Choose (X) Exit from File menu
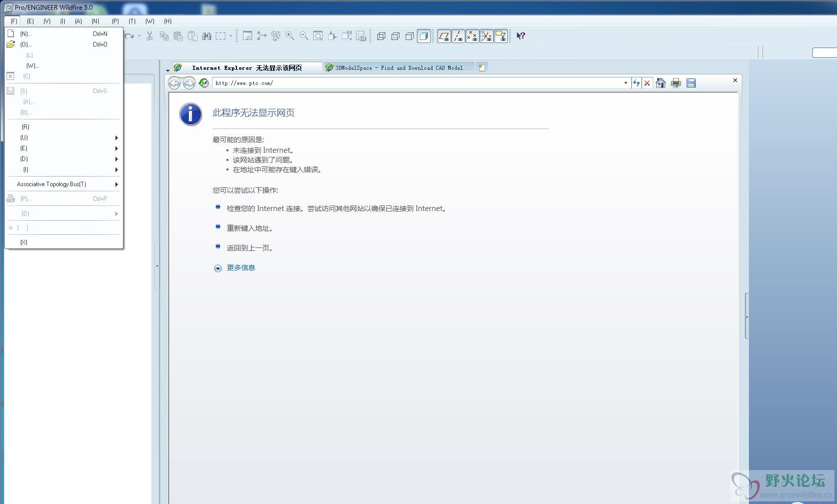The image size is (837, 504). [x=64, y=242]
